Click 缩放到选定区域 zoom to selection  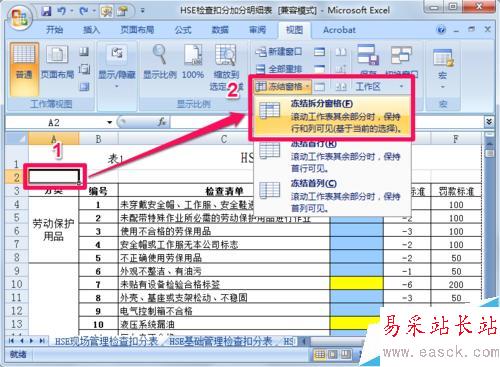point(226,67)
